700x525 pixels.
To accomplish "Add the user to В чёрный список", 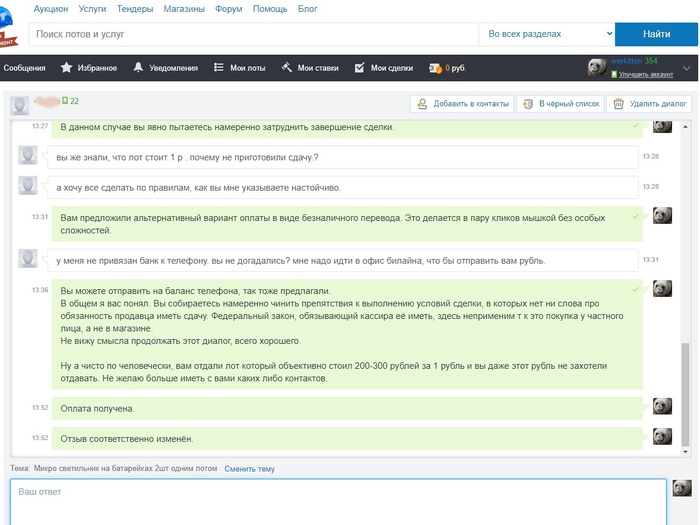I will (x=561, y=103).
